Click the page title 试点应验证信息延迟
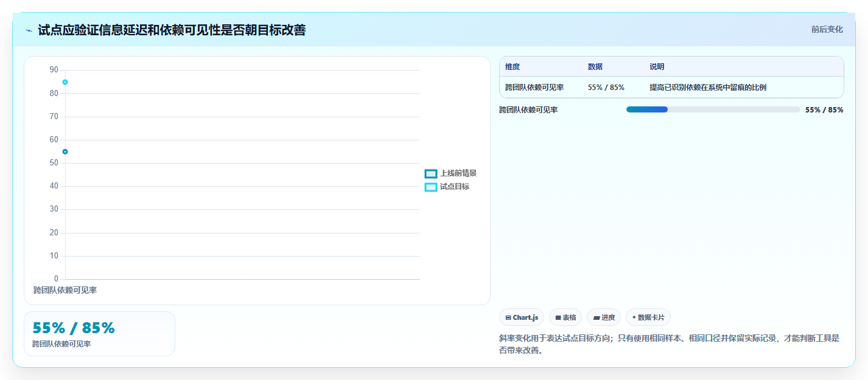Screen dimensions: 868x380 (172, 30)
